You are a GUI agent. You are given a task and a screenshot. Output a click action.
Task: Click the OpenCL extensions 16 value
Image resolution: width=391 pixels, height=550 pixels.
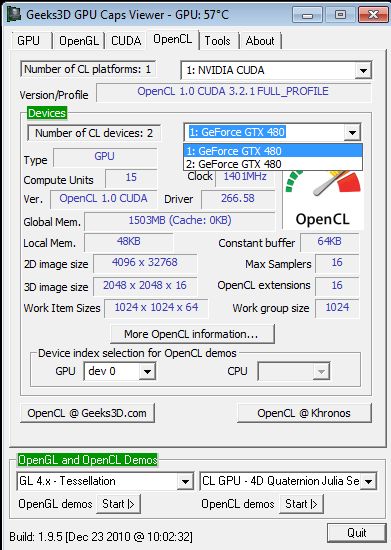(337, 286)
